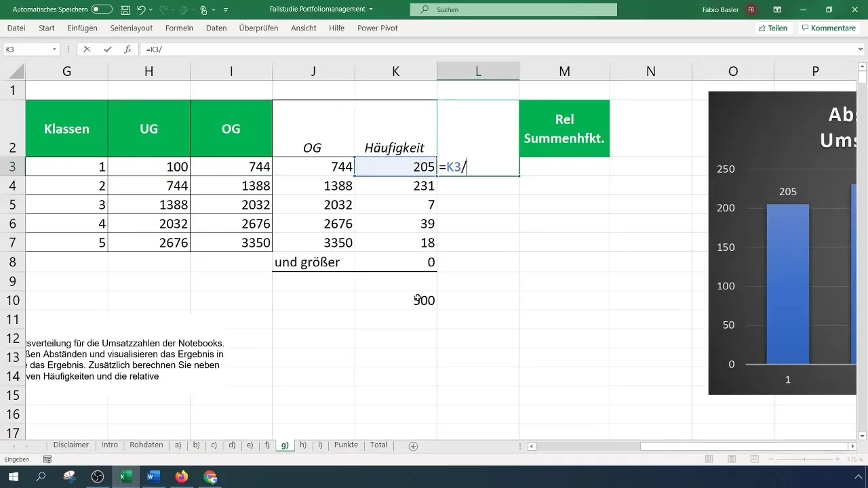Open the Total sheet tab
The width and height of the screenshot is (868, 488).
coord(379,445)
